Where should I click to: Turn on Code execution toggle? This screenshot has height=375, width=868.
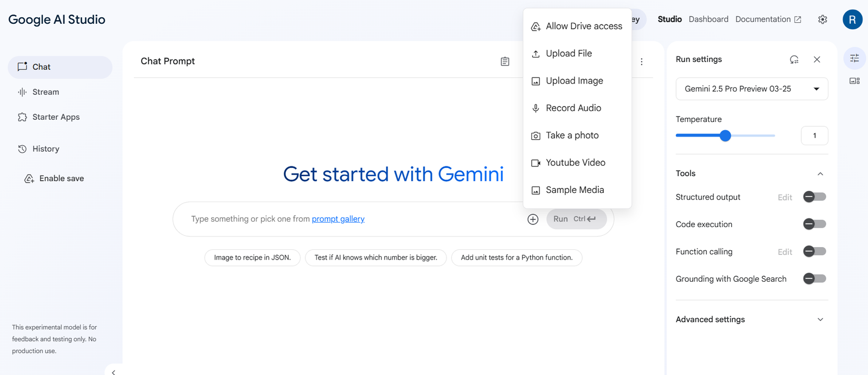(814, 224)
